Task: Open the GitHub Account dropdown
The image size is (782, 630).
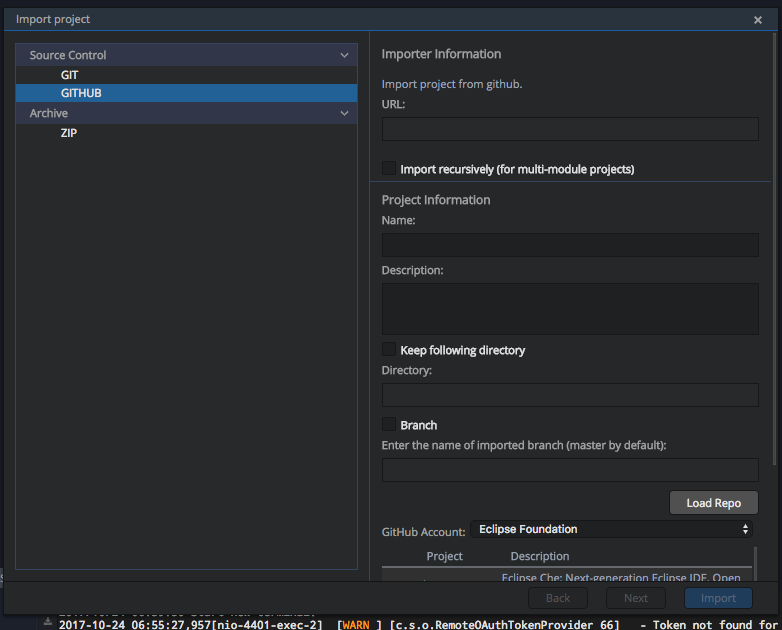Action: click(612, 529)
